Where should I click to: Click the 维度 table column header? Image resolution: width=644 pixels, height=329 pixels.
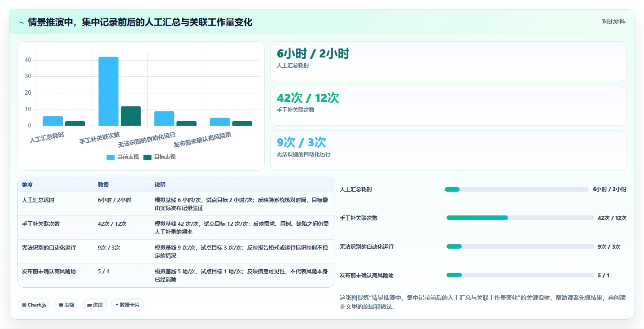[27, 185]
